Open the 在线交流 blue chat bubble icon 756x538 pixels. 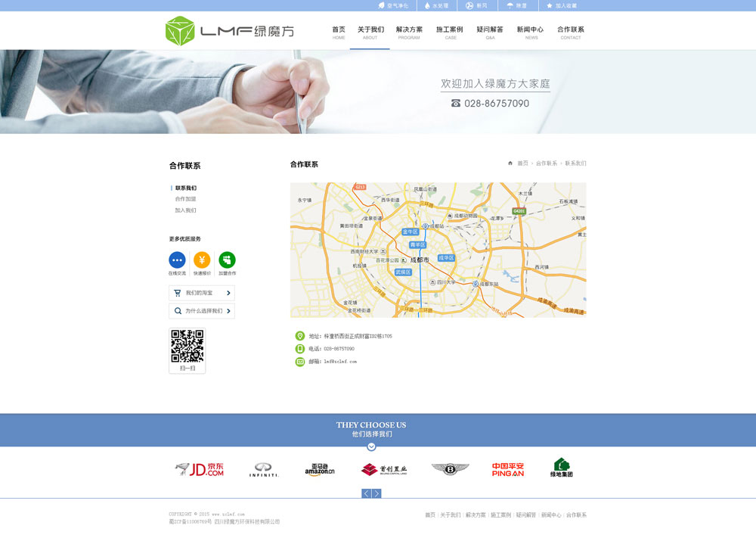coord(177,260)
